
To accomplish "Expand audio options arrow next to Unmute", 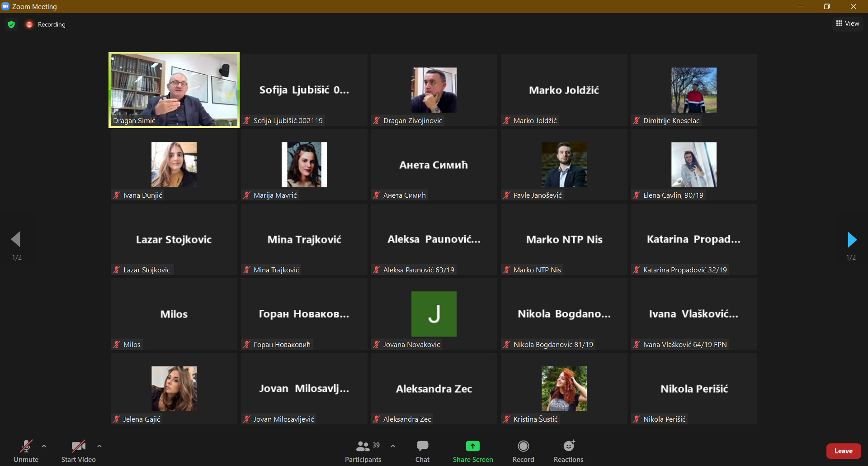I will pos(44,446).
